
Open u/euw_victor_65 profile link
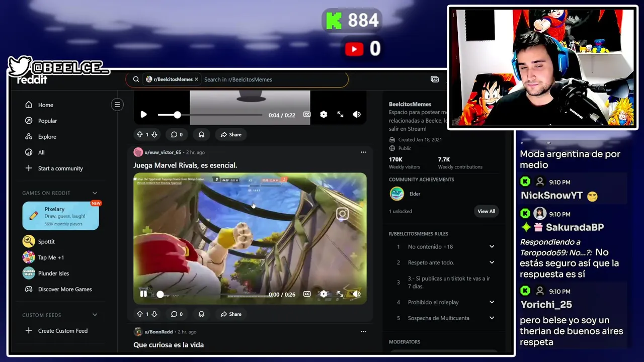(x=163, y=152)
